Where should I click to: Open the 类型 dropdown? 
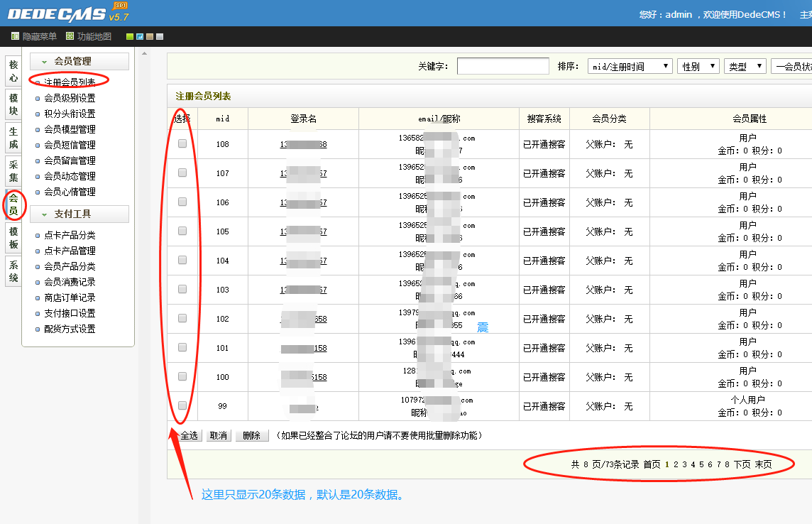[x=745, y=66]
